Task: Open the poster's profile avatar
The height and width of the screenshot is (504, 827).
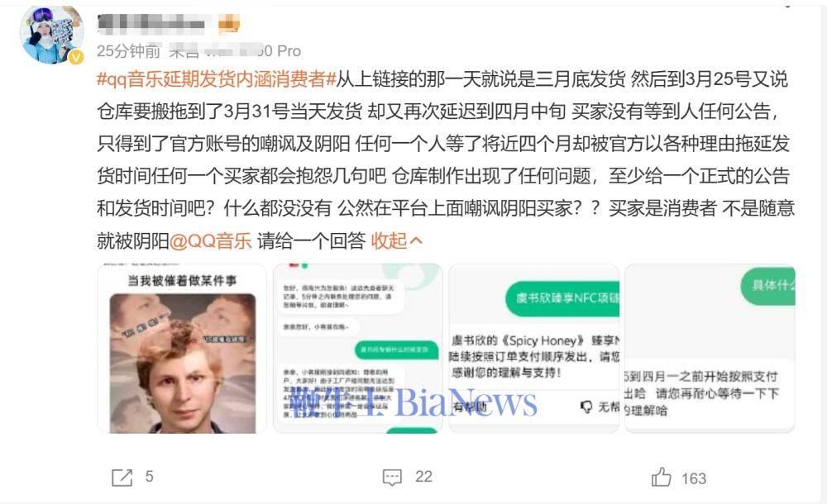Action: click(x=51, y=34)
